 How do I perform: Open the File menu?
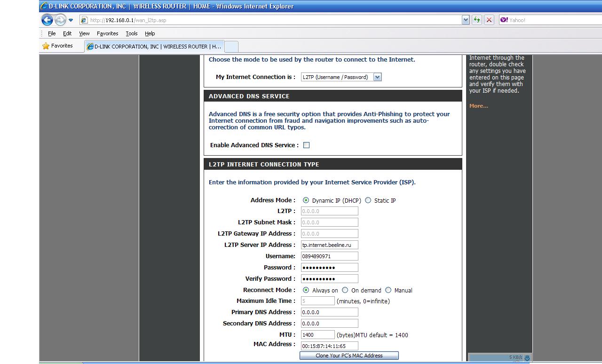click(x=52, y=33)
